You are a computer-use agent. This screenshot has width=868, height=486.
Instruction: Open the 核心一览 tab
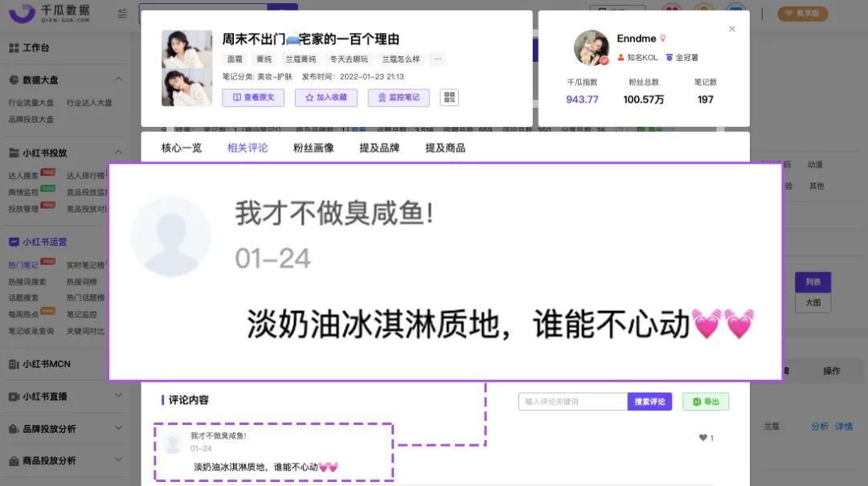tap(182, 147)
